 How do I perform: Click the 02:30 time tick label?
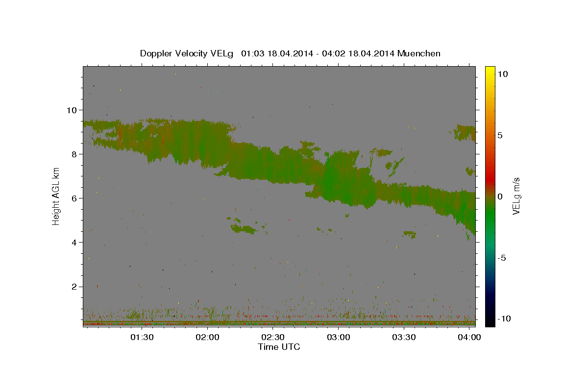[x=273, y=338]
